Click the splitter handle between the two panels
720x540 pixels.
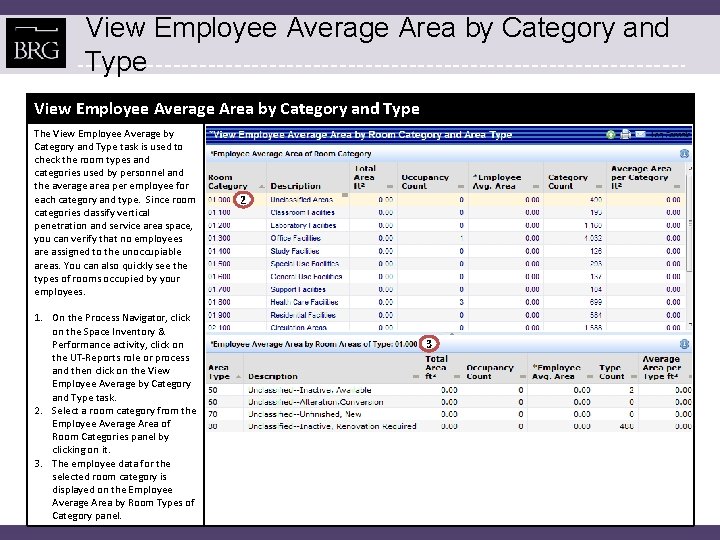coord(451,334)
